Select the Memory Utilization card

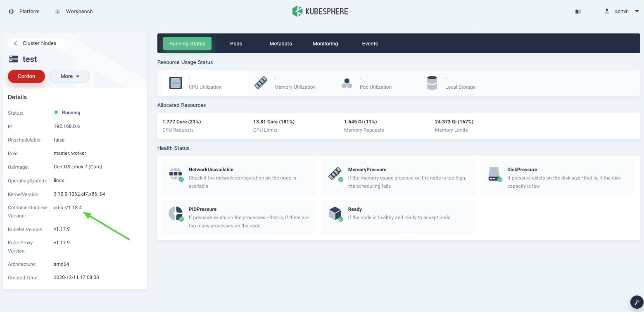(291, 83)
